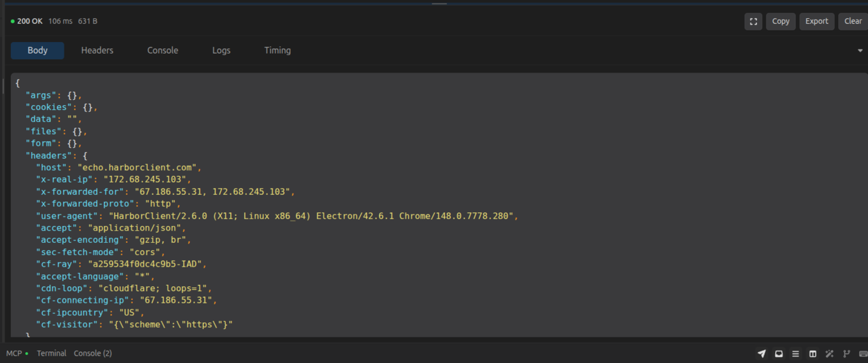This screenshot has width=868, height=363.
Task: Clear the response with Clear button
Action: 853,21
